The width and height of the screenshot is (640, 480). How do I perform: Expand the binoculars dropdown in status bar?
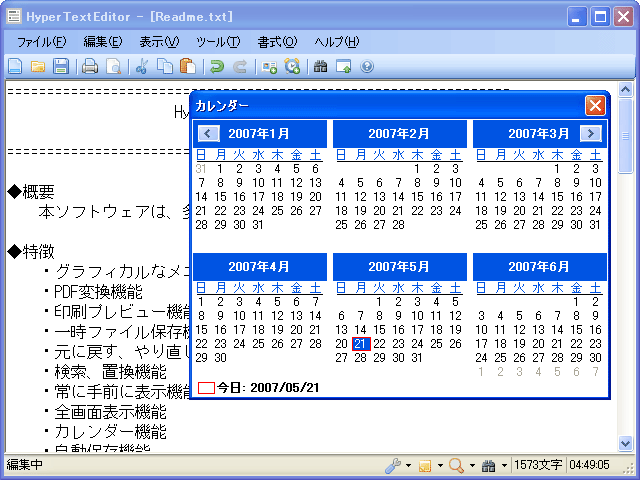[504, 466]
